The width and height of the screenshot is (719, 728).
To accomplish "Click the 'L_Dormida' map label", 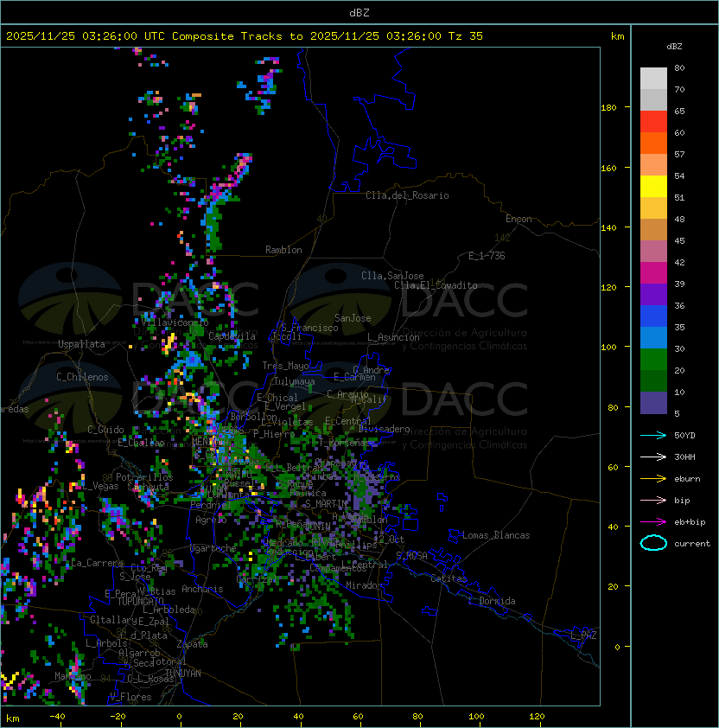I will [x=492, y=601].
